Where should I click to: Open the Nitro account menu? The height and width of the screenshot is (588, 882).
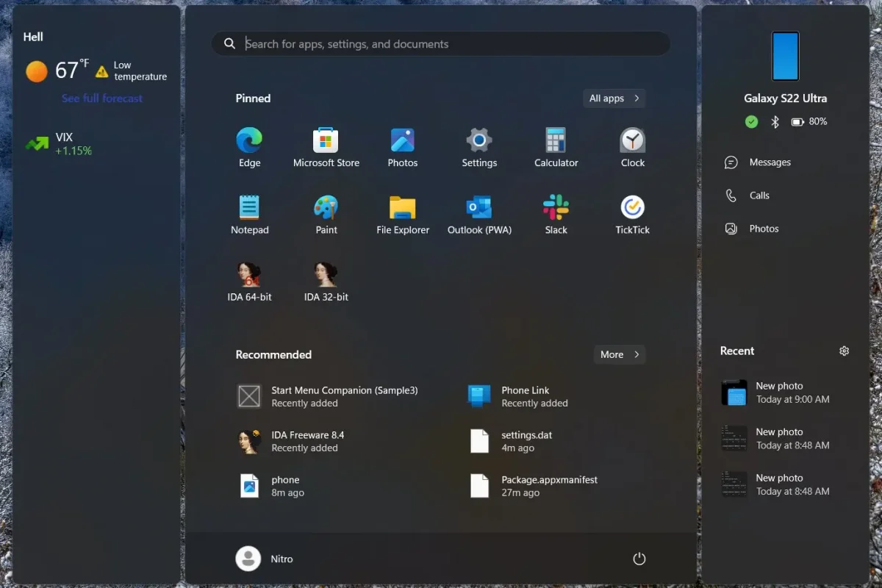265,559
